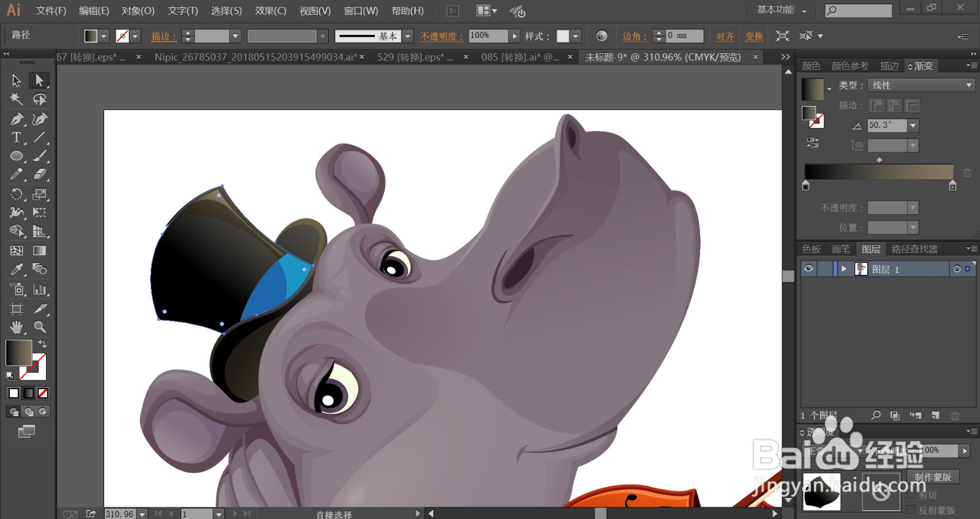Select the Symbol Sprayer tool
Image resolution: width=980 pixels, height=519 pixels.
point(17,289)
